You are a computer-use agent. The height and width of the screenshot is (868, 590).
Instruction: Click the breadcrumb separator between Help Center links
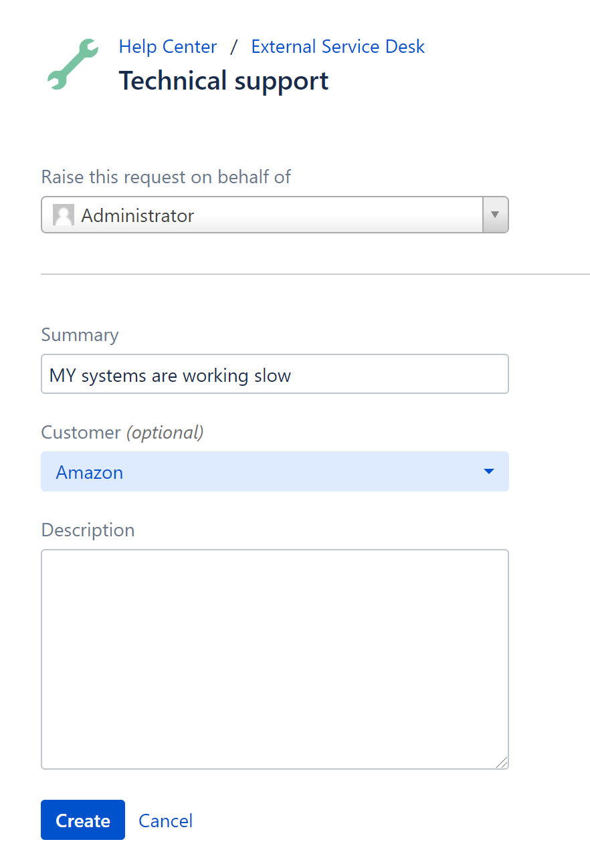(234, 46)
